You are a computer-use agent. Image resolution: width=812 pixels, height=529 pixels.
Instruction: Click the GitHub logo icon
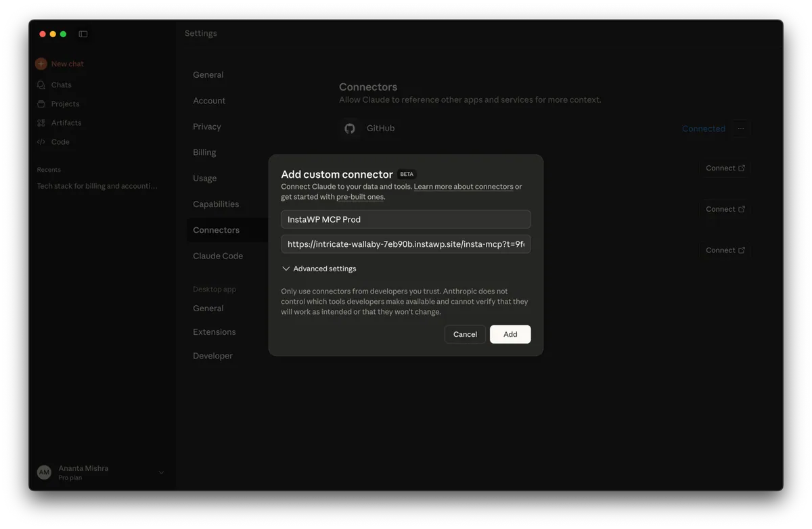350,128
